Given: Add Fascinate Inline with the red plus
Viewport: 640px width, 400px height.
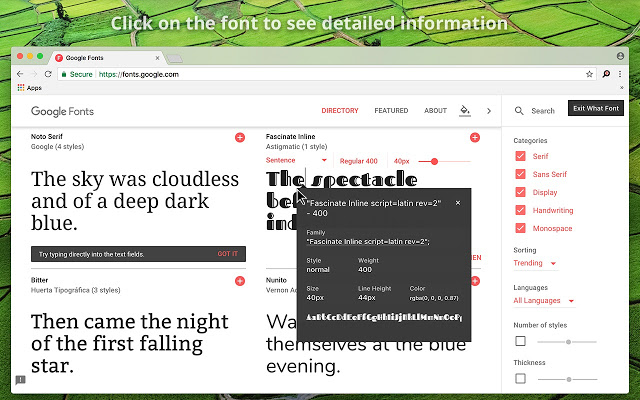Looking at the screenshot, I should 475,138.
